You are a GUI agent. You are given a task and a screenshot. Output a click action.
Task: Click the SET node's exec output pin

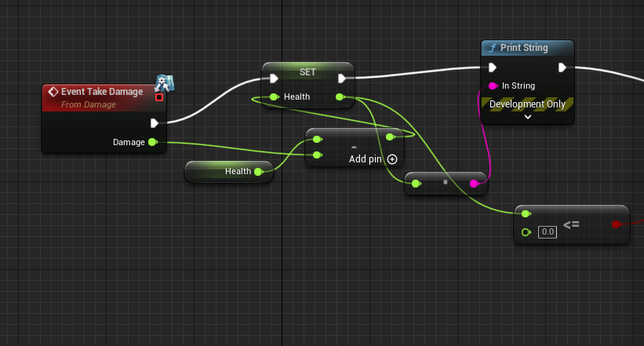(342, 78)
